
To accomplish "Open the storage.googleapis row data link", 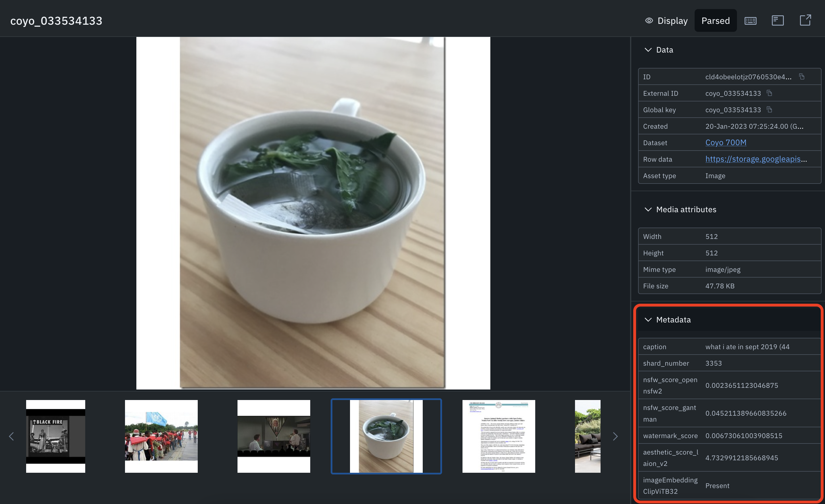I will click(756, 159).
